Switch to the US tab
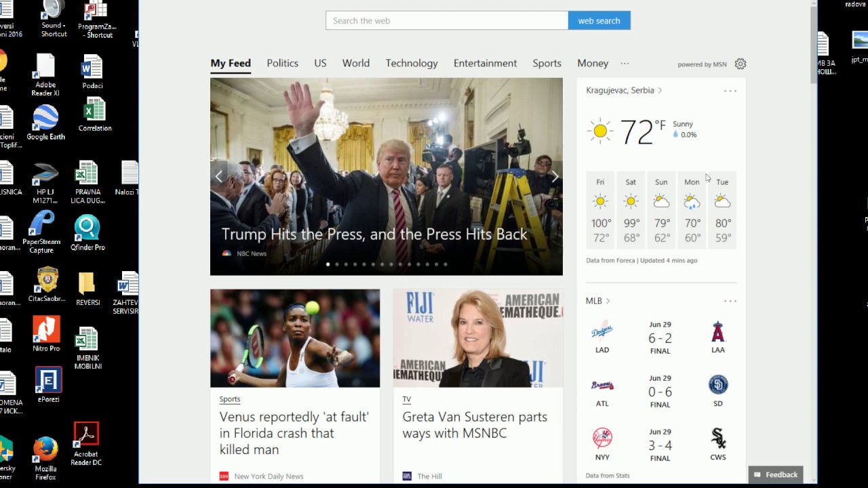Viewport: 868px width, 488px height. (x=320, y=63)
